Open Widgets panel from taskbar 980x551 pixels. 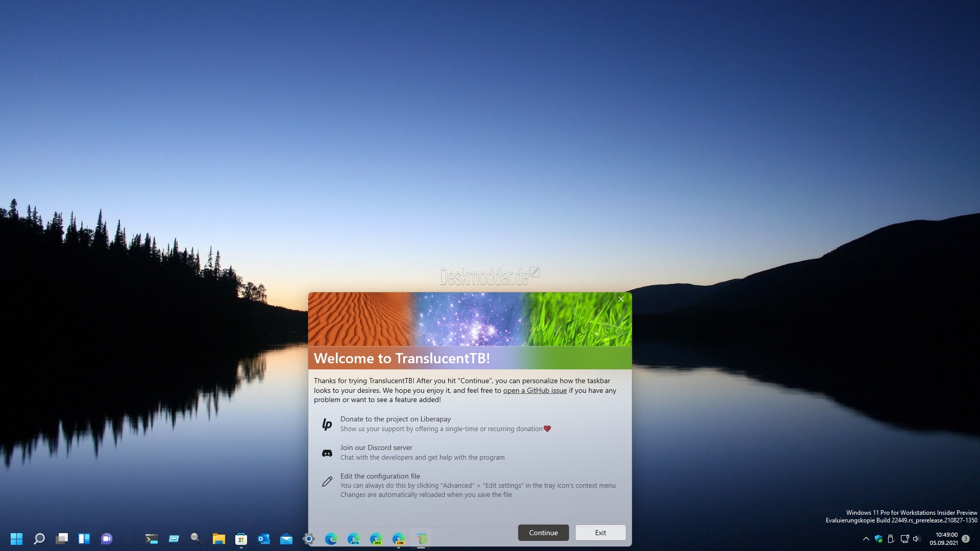point(84,539)
